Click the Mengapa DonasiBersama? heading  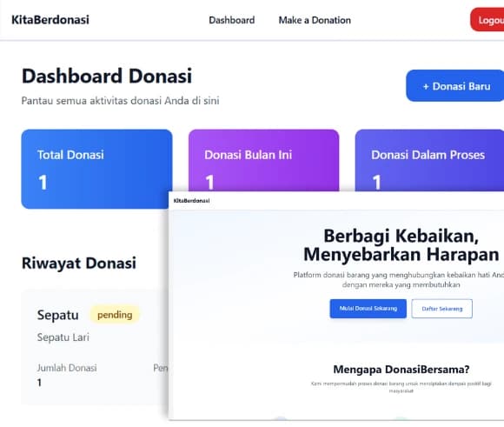[x=401, y=370]
